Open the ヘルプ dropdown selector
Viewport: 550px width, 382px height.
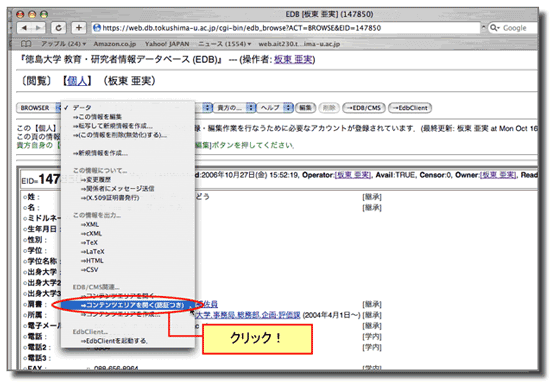click(275, 108)
